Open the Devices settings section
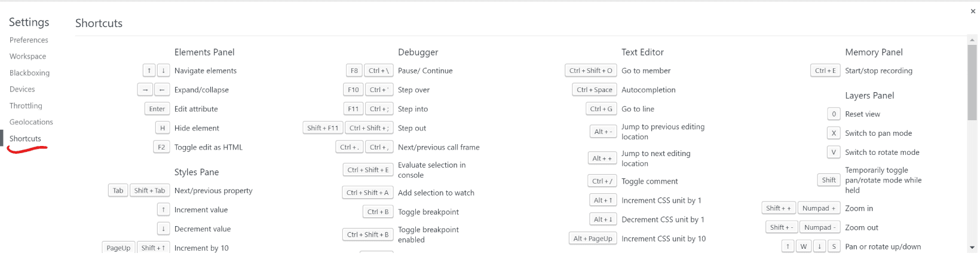 pos(22,89)
